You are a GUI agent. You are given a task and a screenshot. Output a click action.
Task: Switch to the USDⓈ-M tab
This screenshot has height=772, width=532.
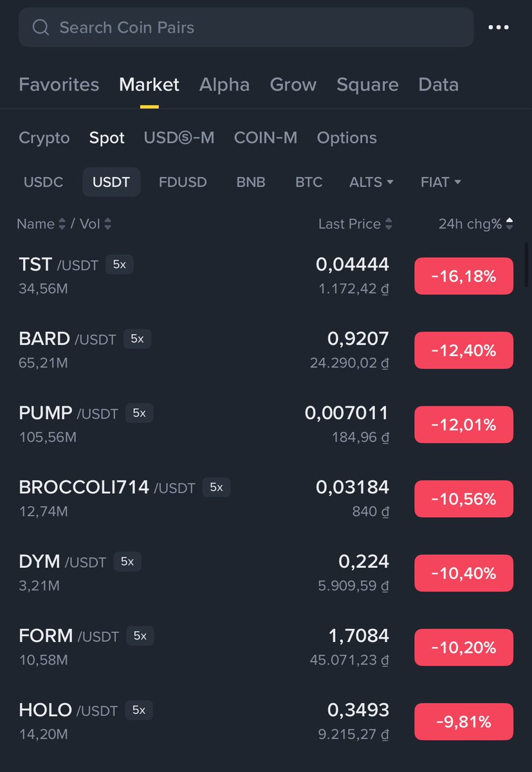179,138
